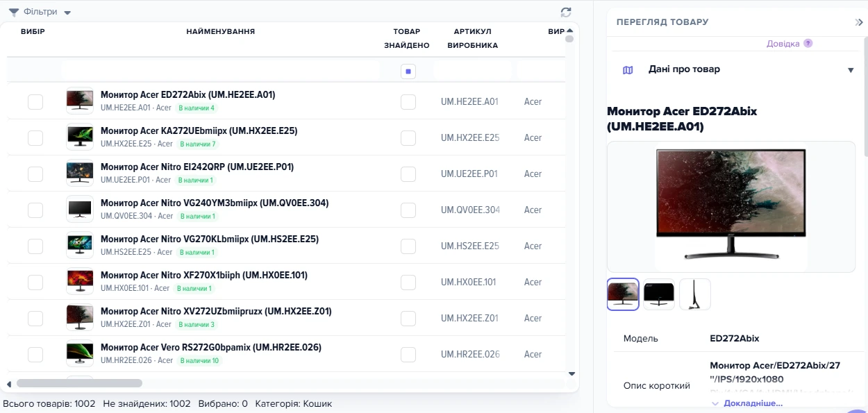The height and width of the screenshot is (413, 868).
Task: Click the filter funnel icon
Action: (13, 12)
